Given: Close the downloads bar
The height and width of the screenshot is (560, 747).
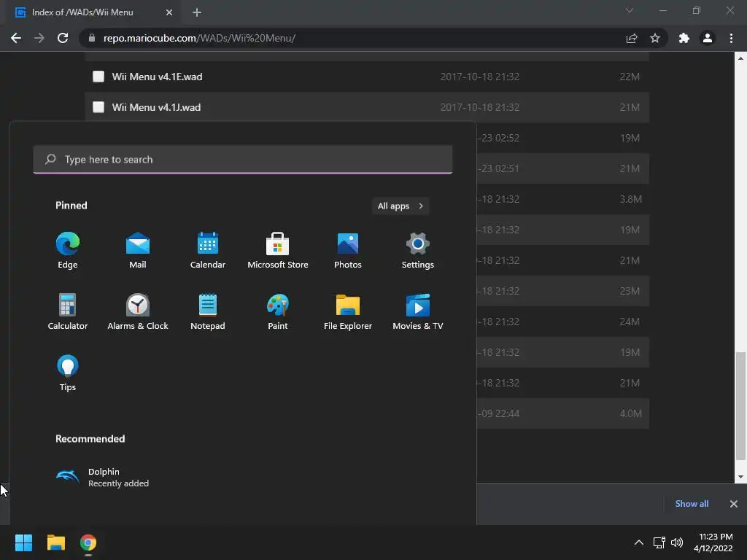Looking at the screenshot, I should (734, 504).
